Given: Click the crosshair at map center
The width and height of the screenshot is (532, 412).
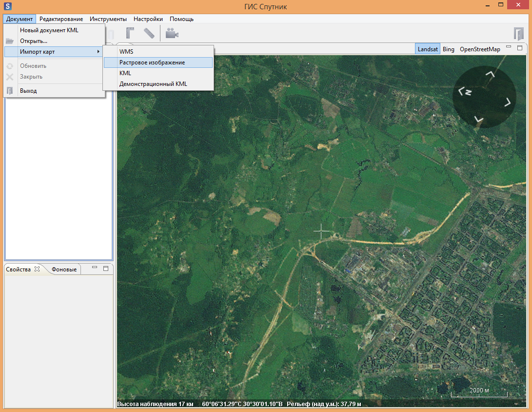Looking at the screenshot, I should pos(321,231).
